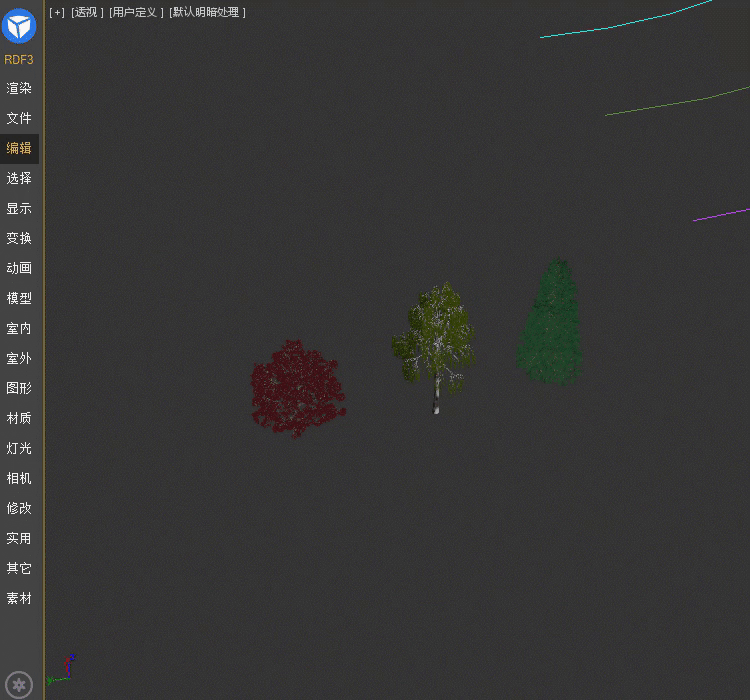
Task: Open the 相机 menu
Action: point(19,478)
